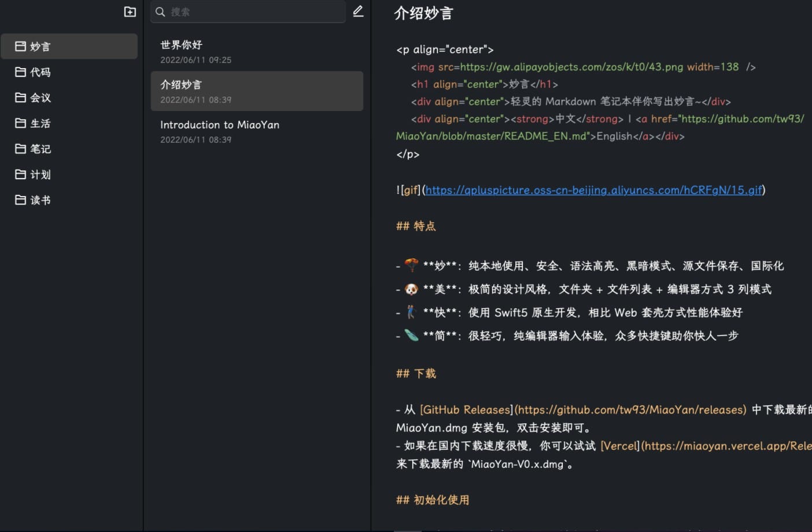This screenshot has width=812, height=532.
Task: Click the folder icon beside 计划
Action: coord(20,174)
